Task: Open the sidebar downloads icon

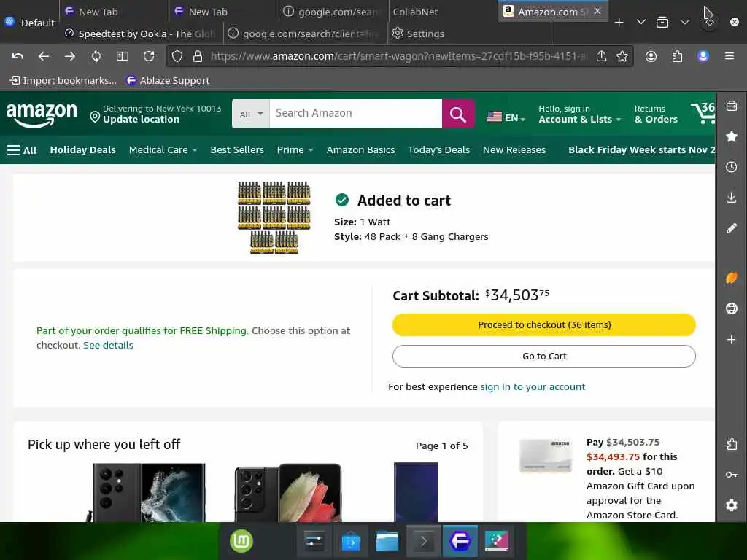Action: pos(731,198)
